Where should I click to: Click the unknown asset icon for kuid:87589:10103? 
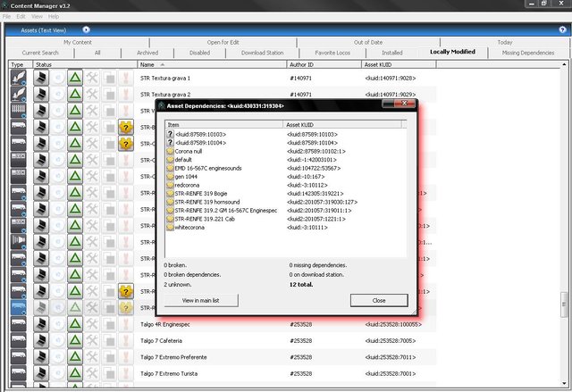click(x=170, y=134)
